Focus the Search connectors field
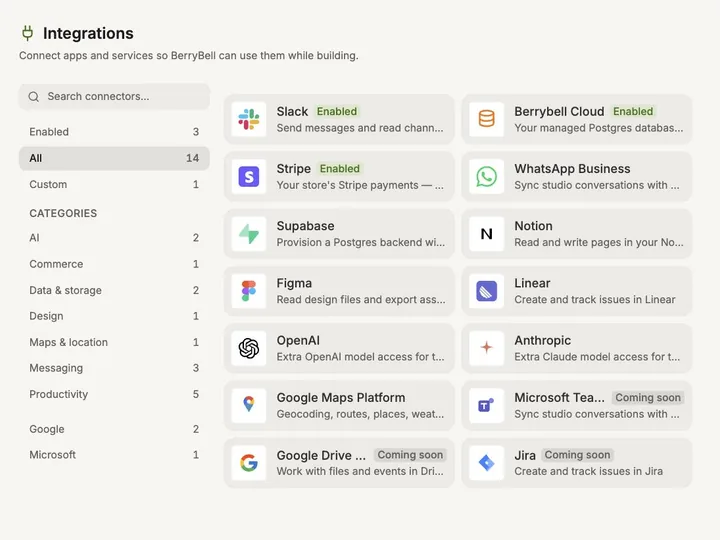720x540 pixels. (114, 96)
